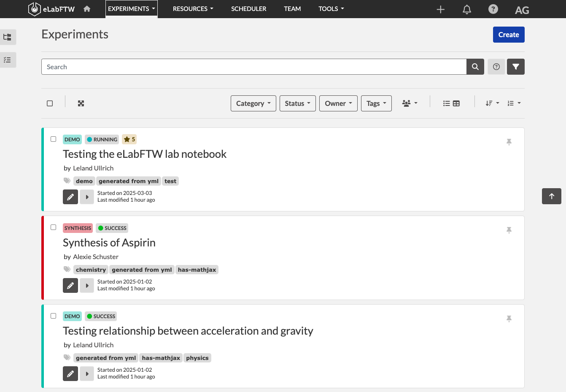Image resolution: width=566 pixels, height=392 pixels.
Task: Click the home icon in navbar
Action: 87,9
